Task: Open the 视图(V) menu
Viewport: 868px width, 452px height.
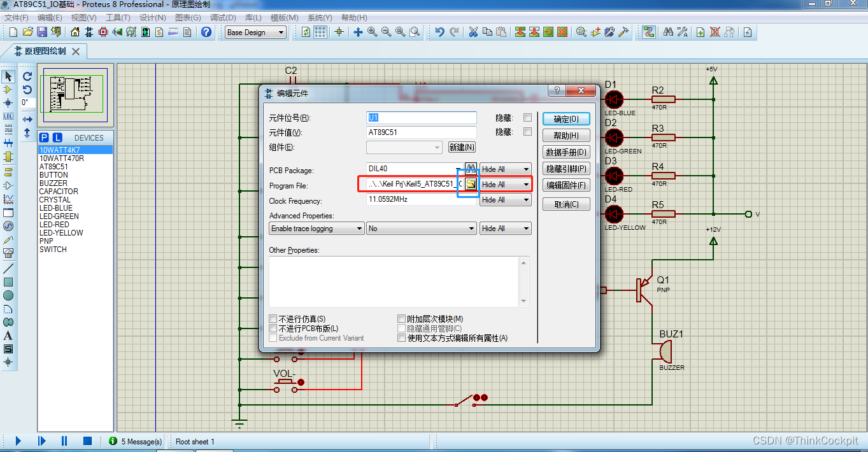Action: point(84,18)
